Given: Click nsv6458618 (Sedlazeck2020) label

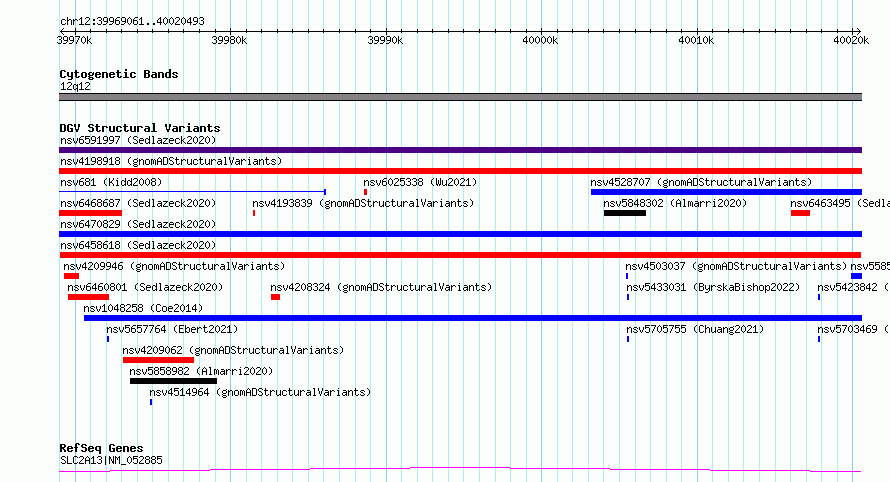Looking at the screenshot, I should [x=138, y=245].
